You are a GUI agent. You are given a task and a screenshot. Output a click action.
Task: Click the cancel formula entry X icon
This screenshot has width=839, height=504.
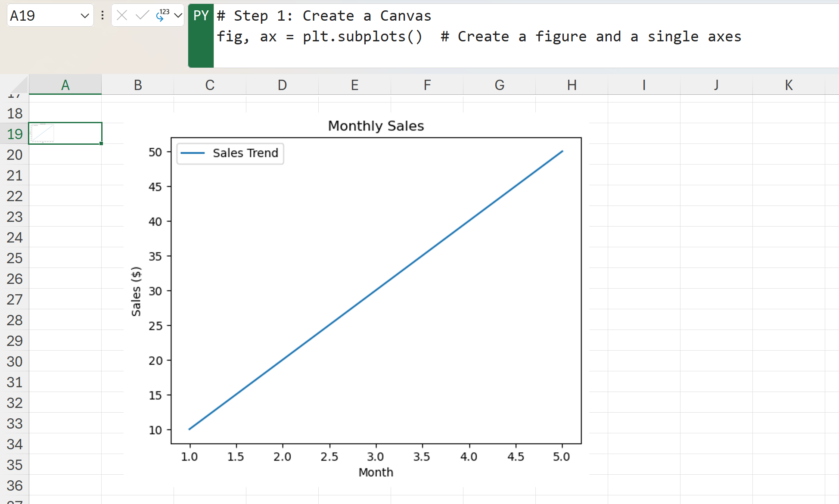[x=122, y=16]
